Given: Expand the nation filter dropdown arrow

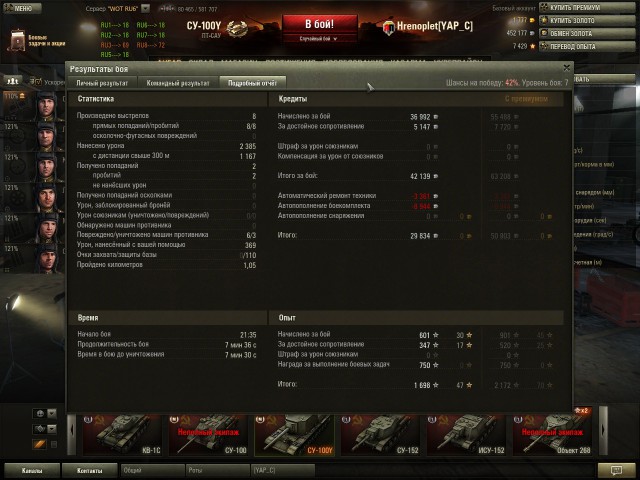Looking at the screenshot, I should pos(52,413).
